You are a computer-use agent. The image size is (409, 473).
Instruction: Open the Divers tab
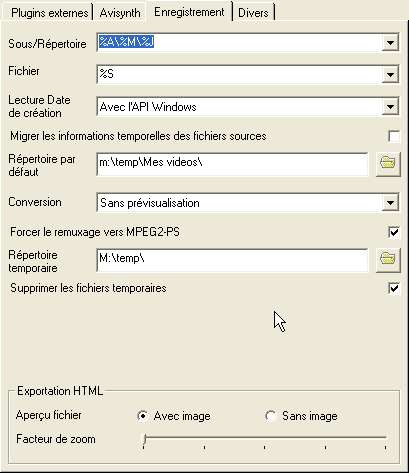point(253,13)
